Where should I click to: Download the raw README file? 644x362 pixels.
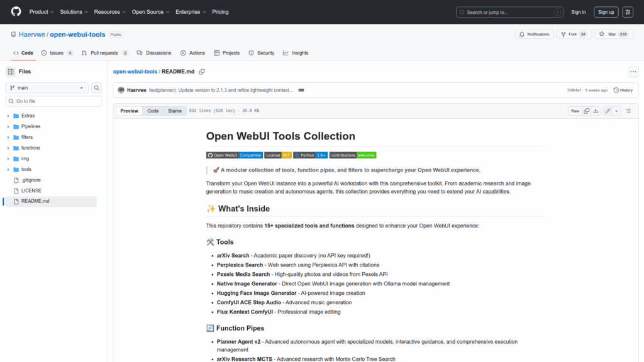pos(596,111)
